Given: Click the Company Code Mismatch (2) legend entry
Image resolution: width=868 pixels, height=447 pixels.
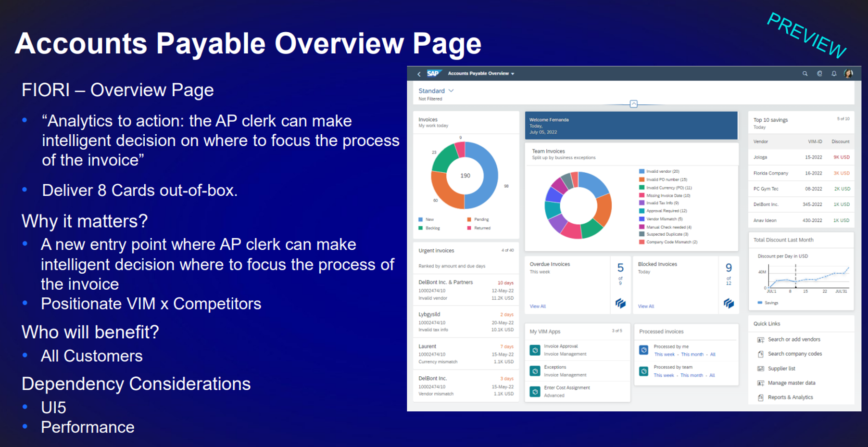Looking at the screenshot, I should (x=668, y=242).
